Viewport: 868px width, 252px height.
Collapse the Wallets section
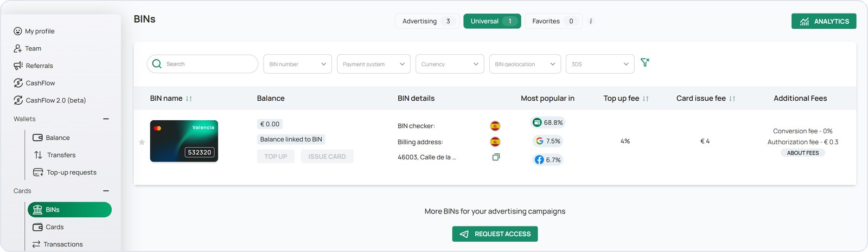tap(106, 119)
